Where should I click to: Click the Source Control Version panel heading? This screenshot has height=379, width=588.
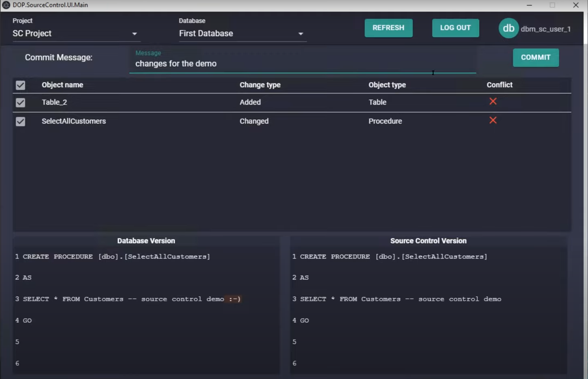pyautogui.click(x=428, y=241)
